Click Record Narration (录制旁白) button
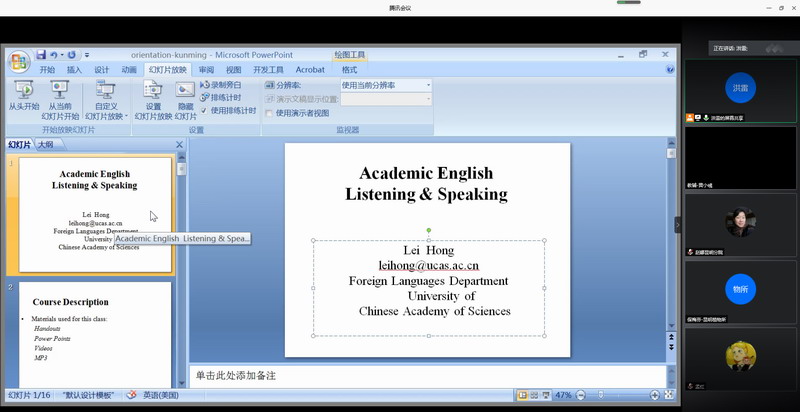Viewport: 800px width, 412px height. coord(222,86)
